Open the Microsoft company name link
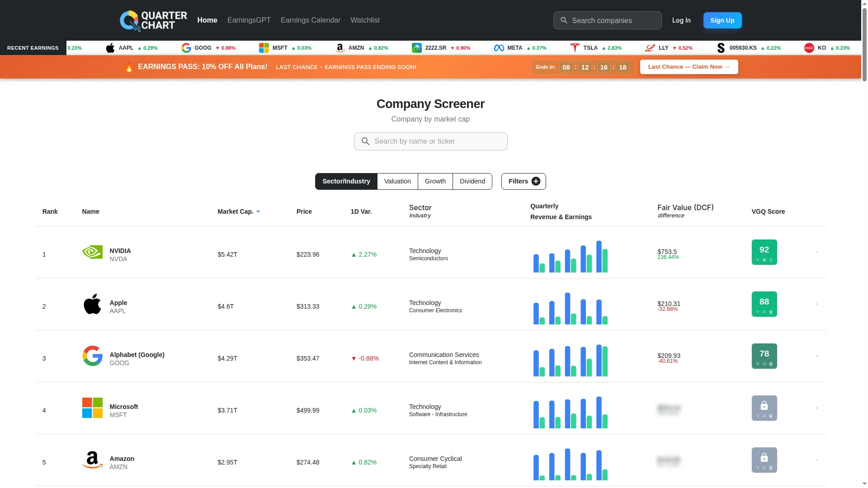The height and width of the screenshot is (488, 868). [x=124, y=407]
